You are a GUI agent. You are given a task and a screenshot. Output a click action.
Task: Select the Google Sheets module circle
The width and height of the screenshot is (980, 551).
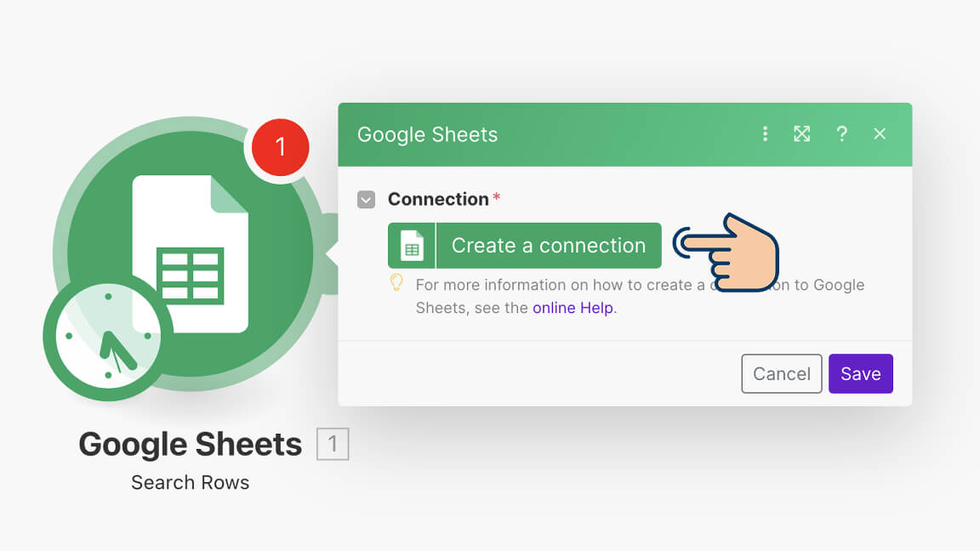click(x=190, y=253)
